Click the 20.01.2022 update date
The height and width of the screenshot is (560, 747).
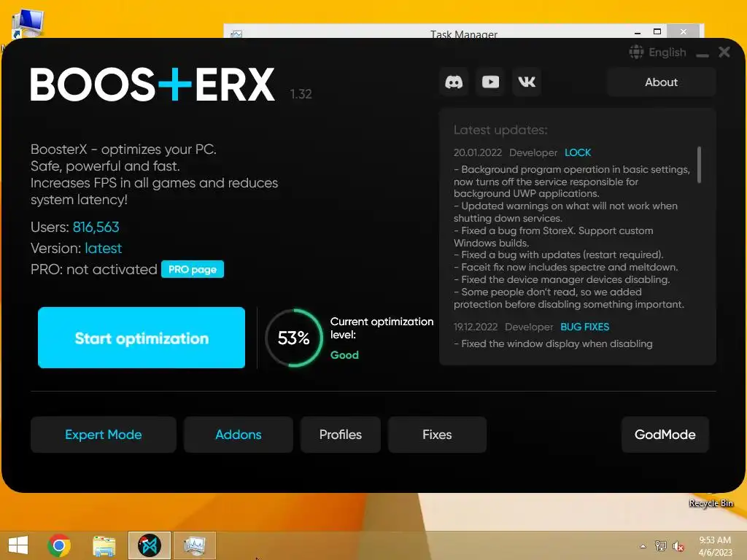pos(477,153)
